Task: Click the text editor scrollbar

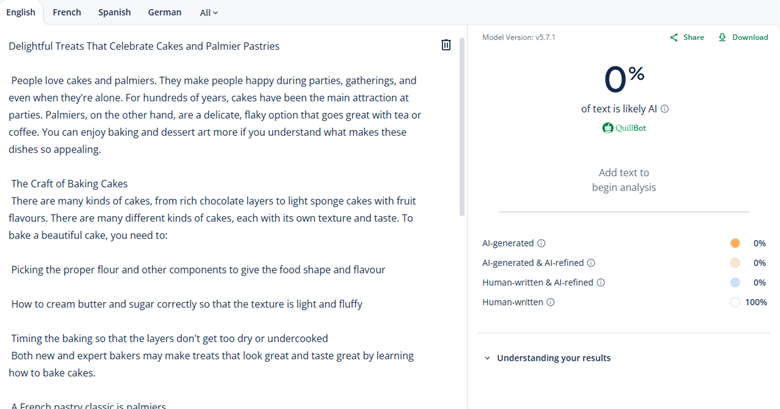Action: (x=462, y=130)
